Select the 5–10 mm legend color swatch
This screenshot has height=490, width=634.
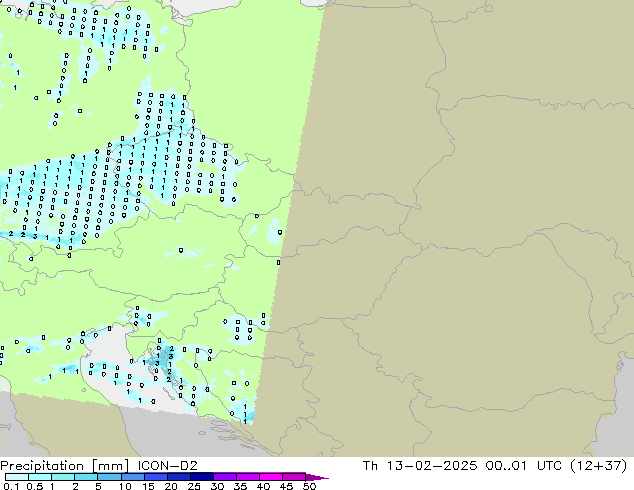(x=109, y=477)
